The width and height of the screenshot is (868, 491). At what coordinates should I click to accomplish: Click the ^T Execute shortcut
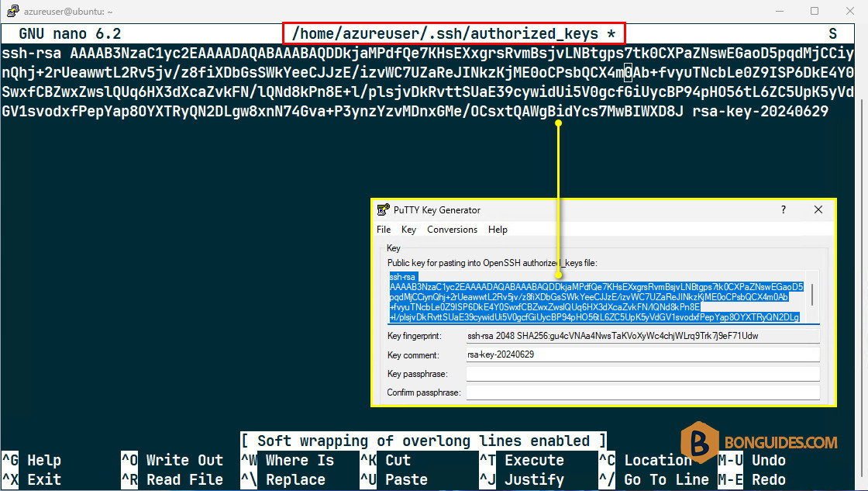click(x=522, y=460)
